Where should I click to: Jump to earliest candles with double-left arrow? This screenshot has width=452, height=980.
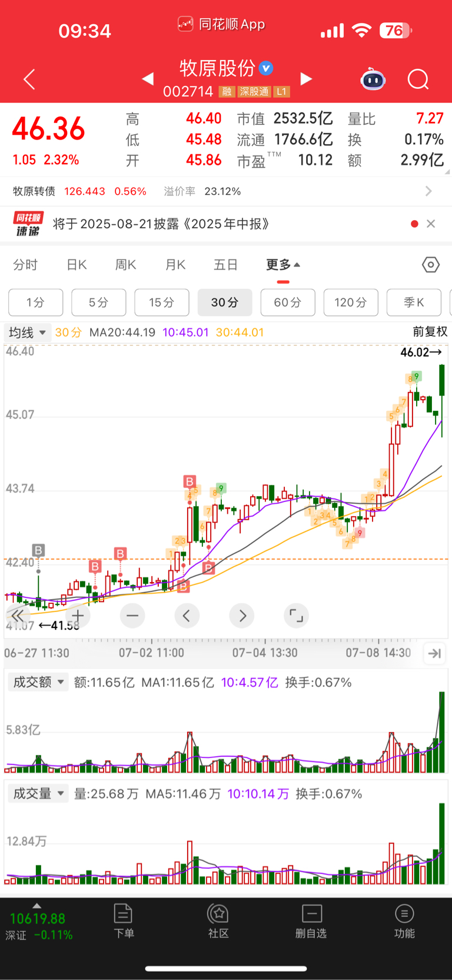(18, 616)
